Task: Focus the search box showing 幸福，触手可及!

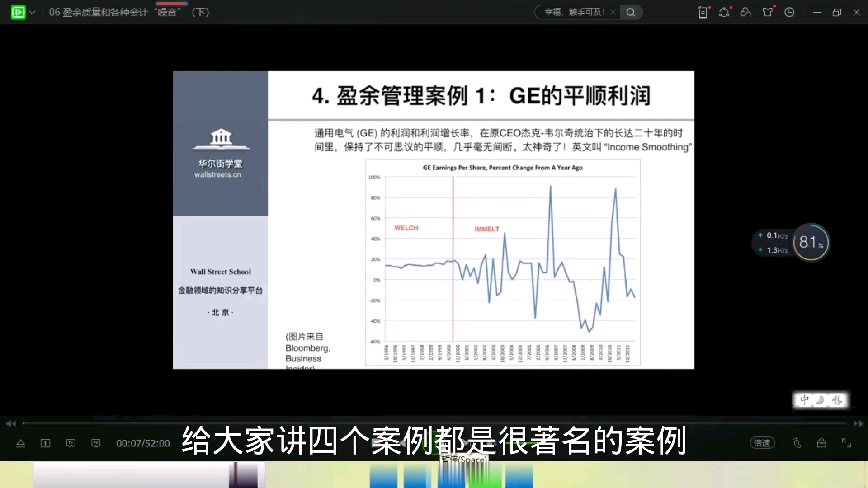Action: [x=574, y=12]
